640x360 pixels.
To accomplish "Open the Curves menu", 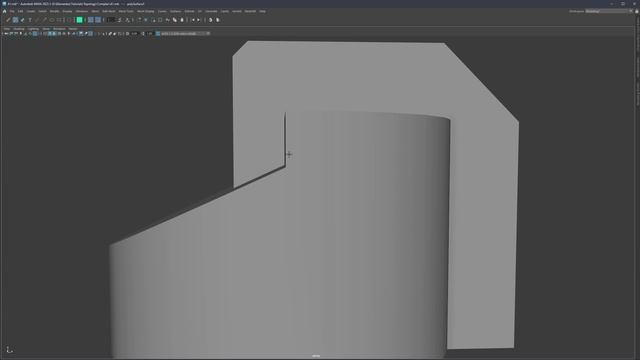I will (162, 11).
